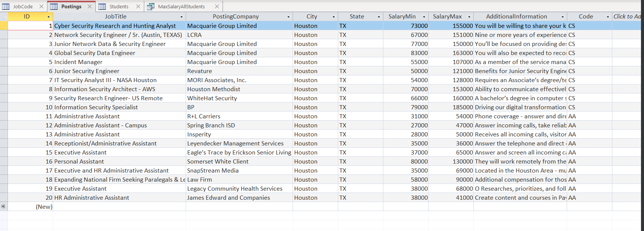Click the 'MORI Associates, Inc.' cell
This screenshot has width=644, height=231.
(239, 80)
